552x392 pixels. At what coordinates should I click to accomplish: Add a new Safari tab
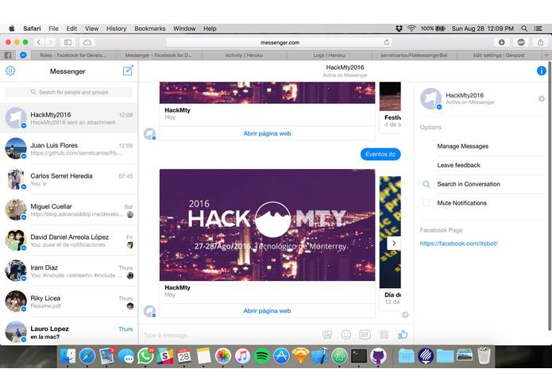point(546,56)
